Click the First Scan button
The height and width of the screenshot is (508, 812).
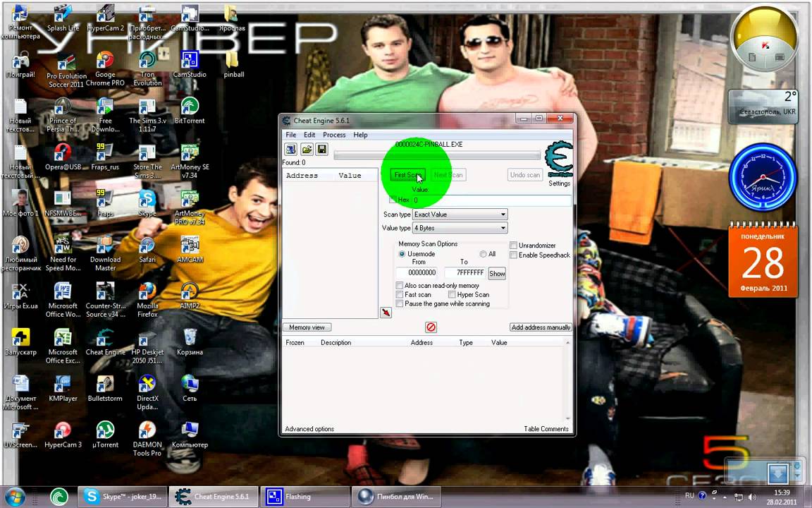click(x=407, y=175)
